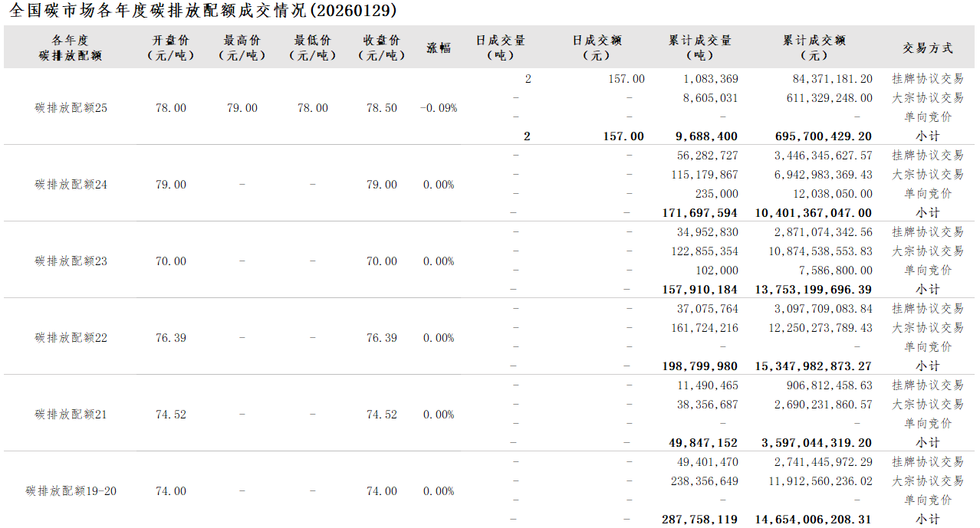
Task: Select the 碳排放配额23 row label
Action: pyautogui.click(x=71, y=261)
